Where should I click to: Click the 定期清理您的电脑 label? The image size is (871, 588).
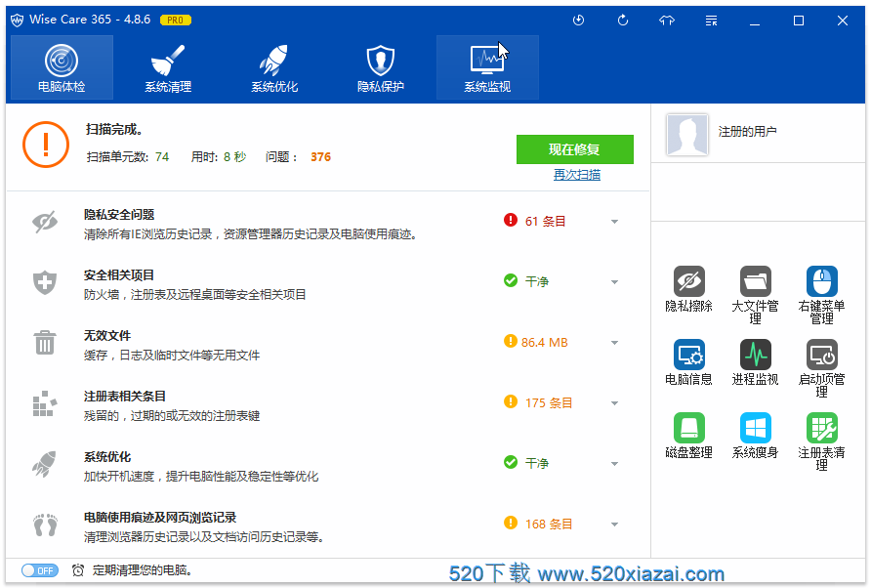[143, 570]
